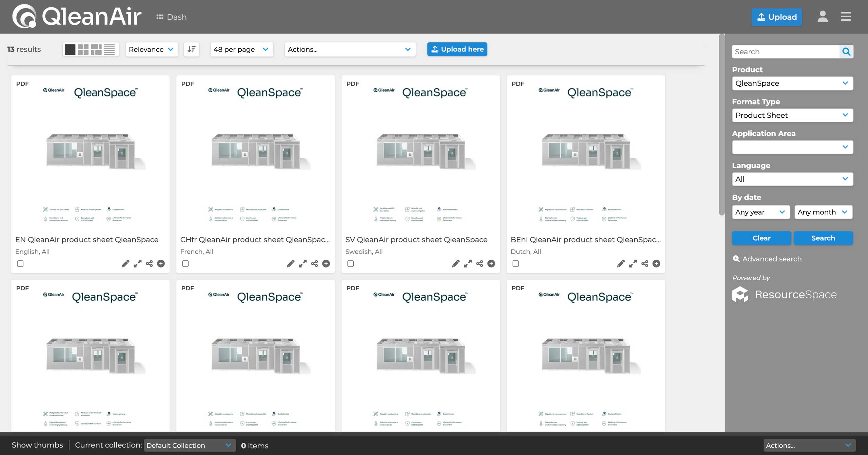868x455 pixels.
Task: Open the Format Type dropdown
Action: coord(792,115)
